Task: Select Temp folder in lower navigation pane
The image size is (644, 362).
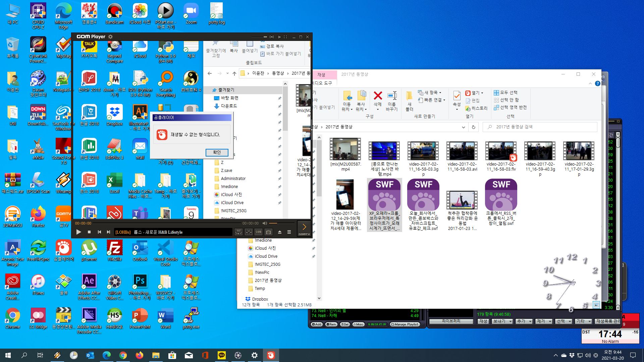Action: [260, 289]
